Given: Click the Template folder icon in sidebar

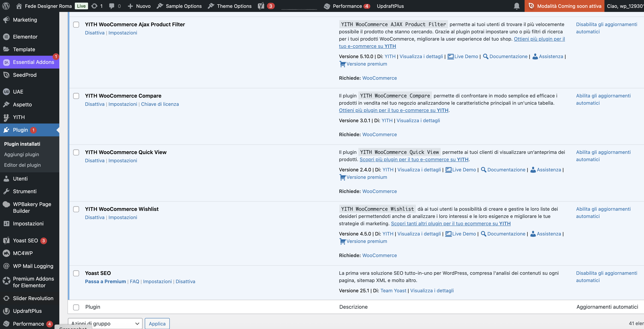Looking at the screenshot, I should [x=7, y=49].
